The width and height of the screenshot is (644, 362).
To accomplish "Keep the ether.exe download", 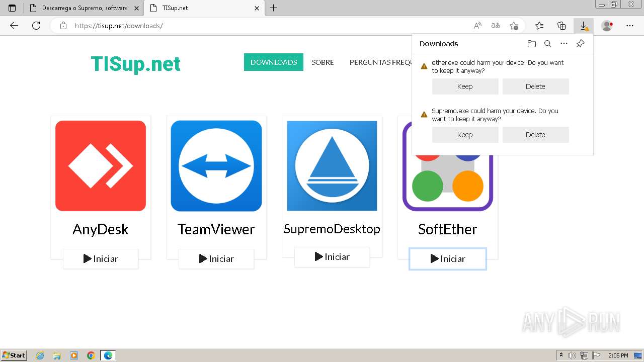I will click(x=465, y=86).
